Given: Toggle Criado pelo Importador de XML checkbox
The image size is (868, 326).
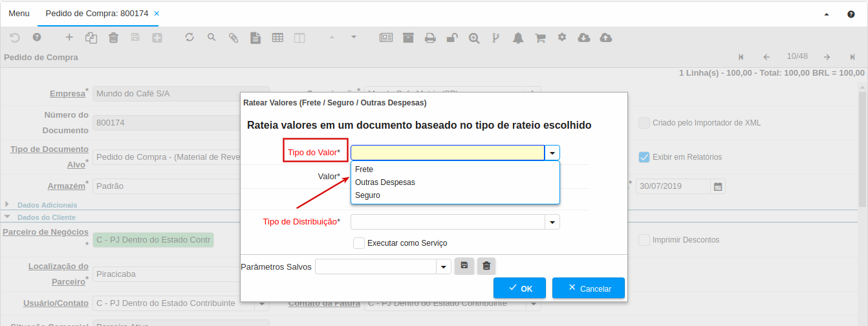Looking at the screenshot, I should pyautogui.click(x=644, y=123).
